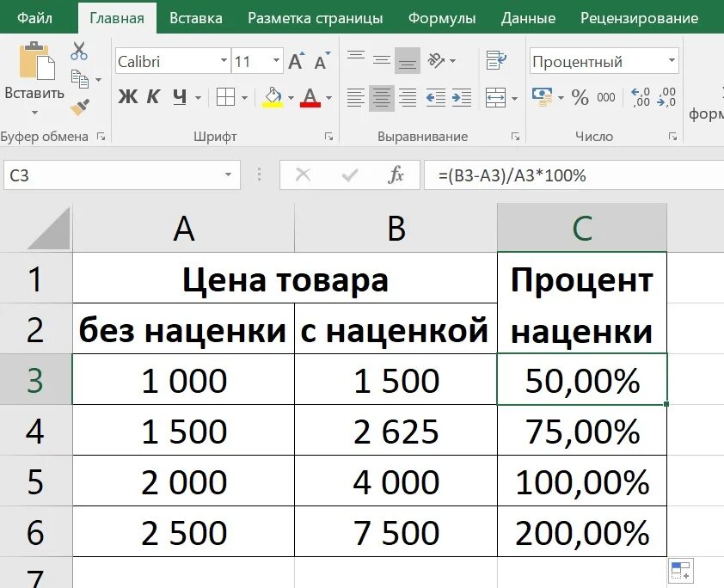Screen dimensions: 724x588
Task: Decrease font size with the smaller A icon
Action: (322, 61)
